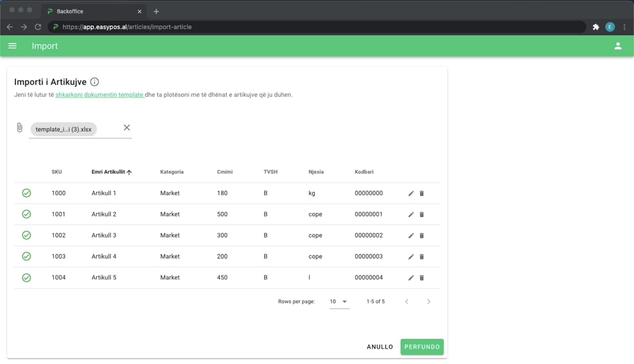634x364 pixels.
Task: Click the user account profile icon
Action: (x=617, y=46)
